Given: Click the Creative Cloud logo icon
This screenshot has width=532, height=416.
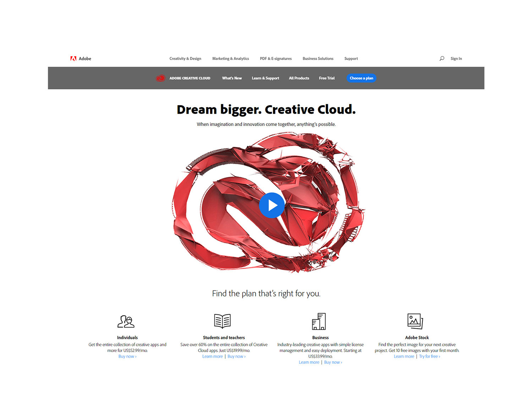Looking at the screenshot, I should (161, 78).
